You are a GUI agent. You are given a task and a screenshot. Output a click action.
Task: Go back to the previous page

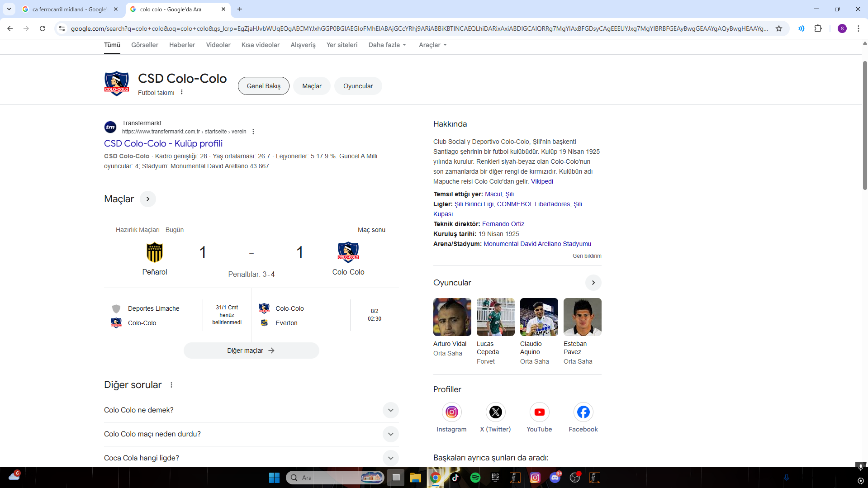10,28
